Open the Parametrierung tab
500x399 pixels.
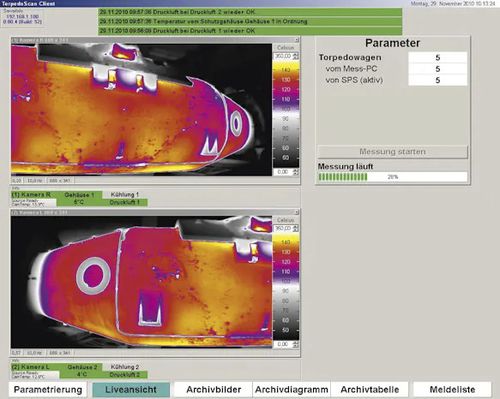48,389
